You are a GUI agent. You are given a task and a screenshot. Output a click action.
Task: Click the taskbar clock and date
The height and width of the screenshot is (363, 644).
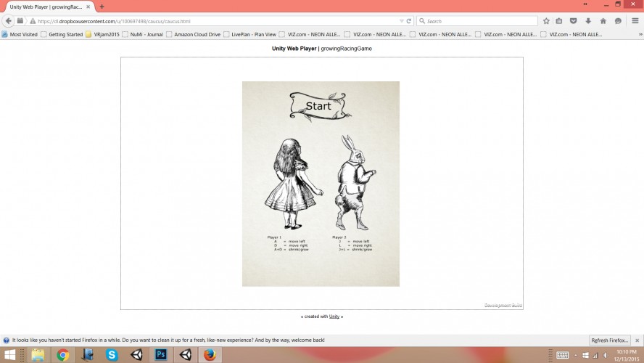(x=627, y=355)
